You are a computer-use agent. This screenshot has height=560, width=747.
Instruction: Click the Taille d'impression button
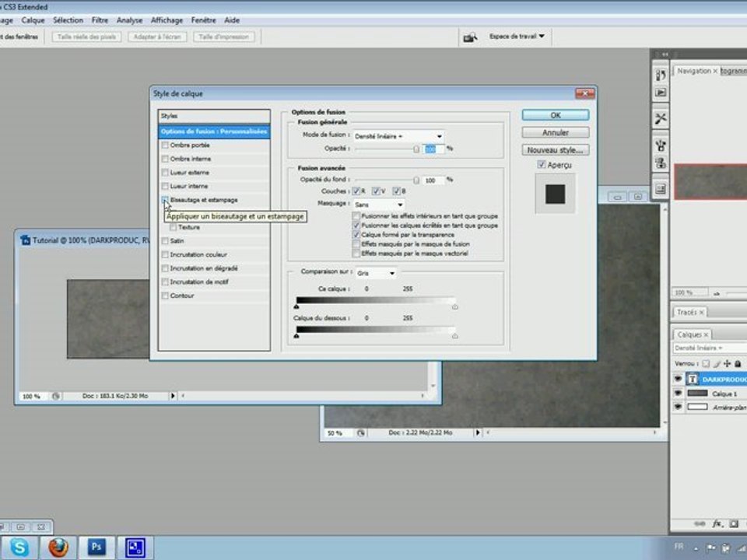coord(224,37)
